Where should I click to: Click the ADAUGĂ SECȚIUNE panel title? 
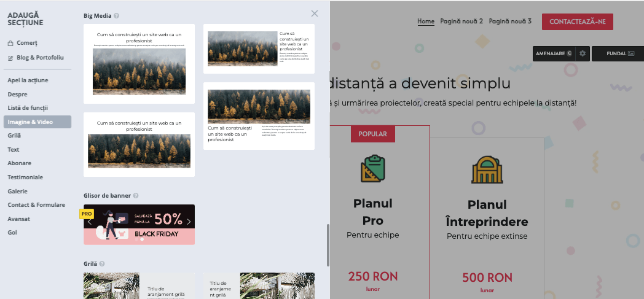25,19
